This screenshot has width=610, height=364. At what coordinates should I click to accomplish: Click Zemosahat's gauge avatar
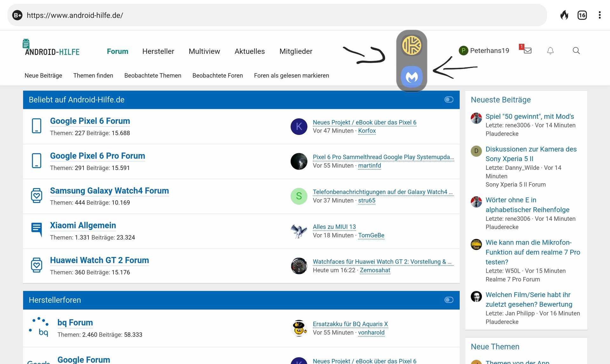pos(299,266)
